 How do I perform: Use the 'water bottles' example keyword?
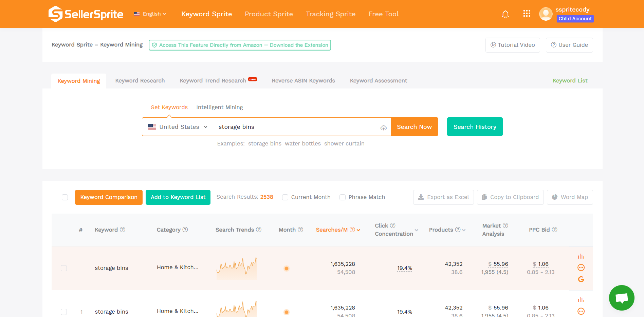tap(303, 144)
